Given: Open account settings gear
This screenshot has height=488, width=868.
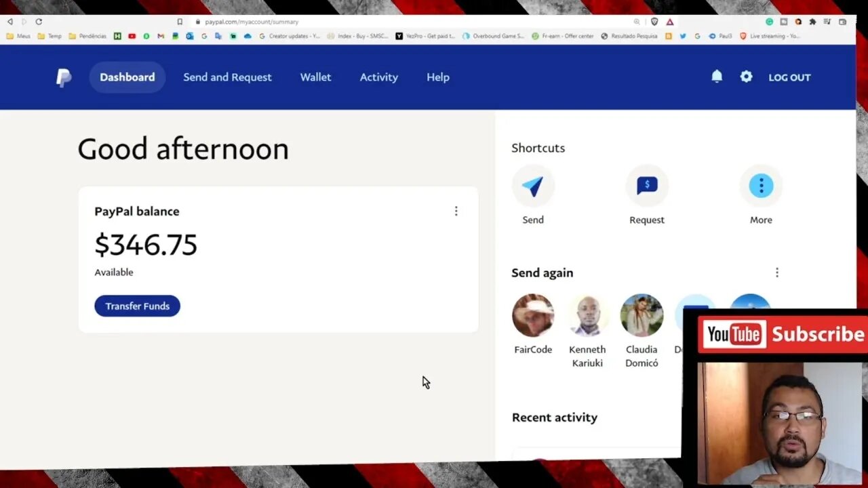Looking at the screenshot, I should coord(746,77).
